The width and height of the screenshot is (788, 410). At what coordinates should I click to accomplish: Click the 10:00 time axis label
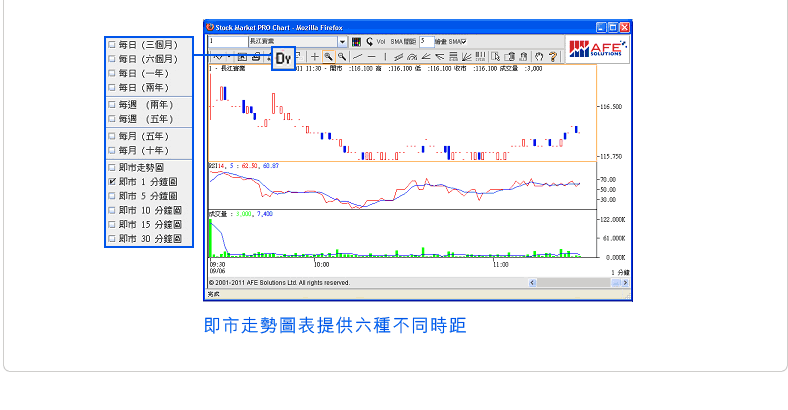click(321, 264)
